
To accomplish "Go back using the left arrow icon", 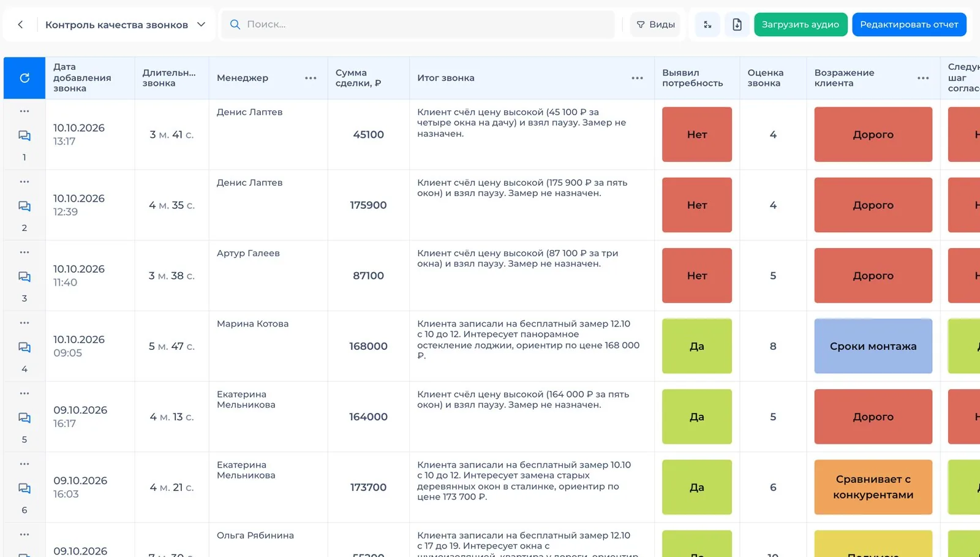I will (20, 25).
